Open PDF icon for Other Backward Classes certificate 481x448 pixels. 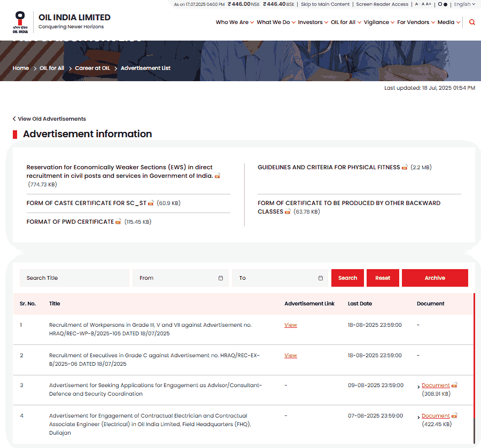[288, 211]
